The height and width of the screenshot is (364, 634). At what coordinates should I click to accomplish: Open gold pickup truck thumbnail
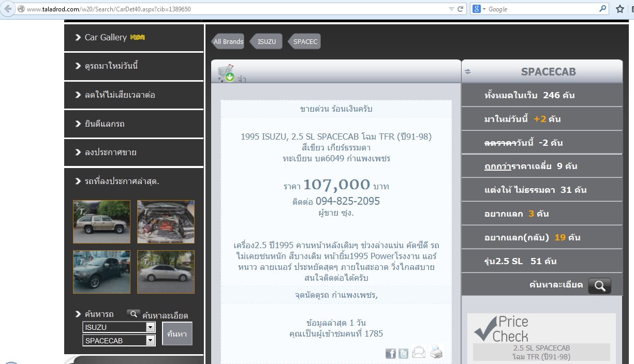pos(101,222)
